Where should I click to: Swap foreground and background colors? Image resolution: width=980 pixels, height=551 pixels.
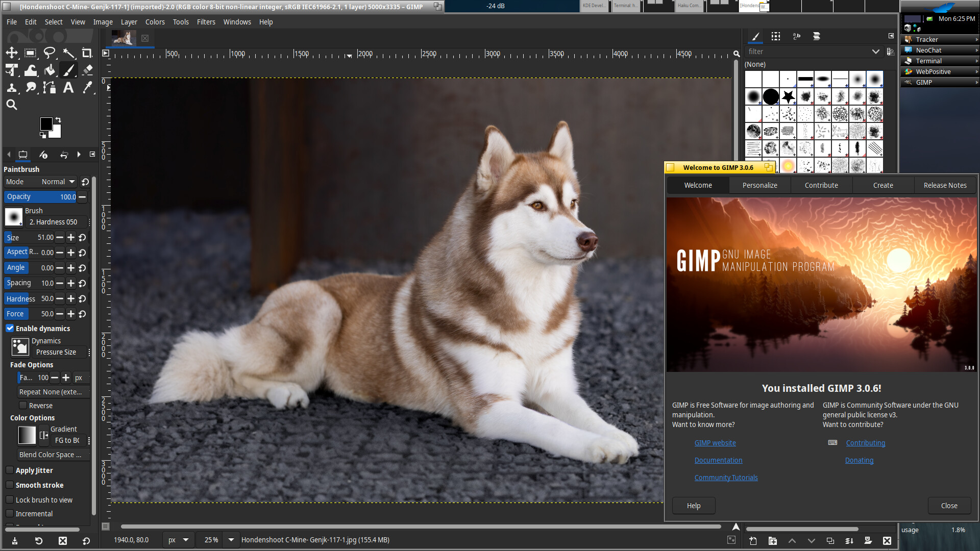pyautogui.click(x=58, y=120)
